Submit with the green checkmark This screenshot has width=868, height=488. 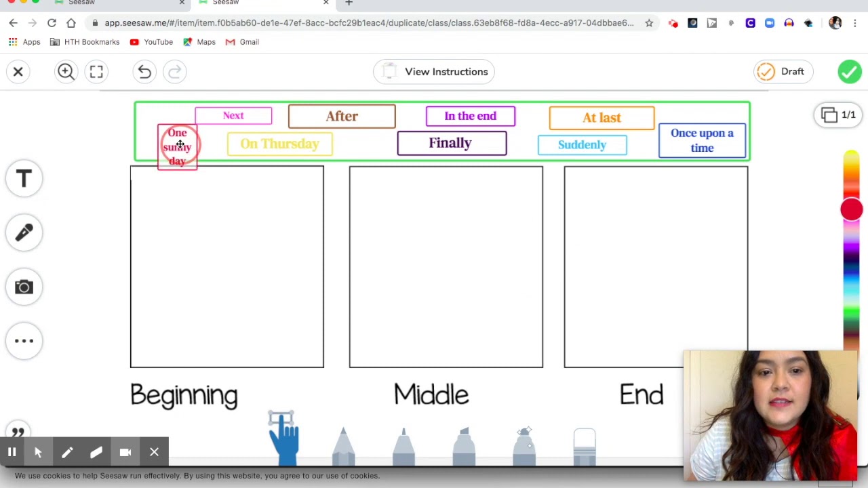(x=850, y=71)
